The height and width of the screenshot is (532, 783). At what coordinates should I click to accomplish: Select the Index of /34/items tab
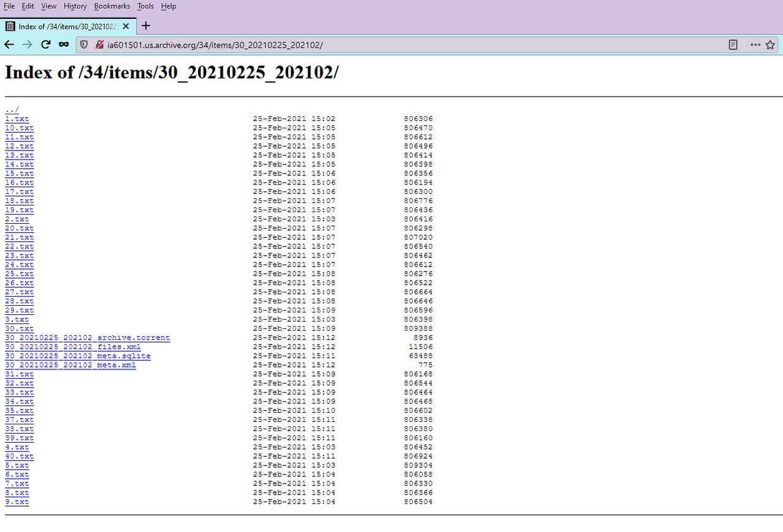point(68,26)
